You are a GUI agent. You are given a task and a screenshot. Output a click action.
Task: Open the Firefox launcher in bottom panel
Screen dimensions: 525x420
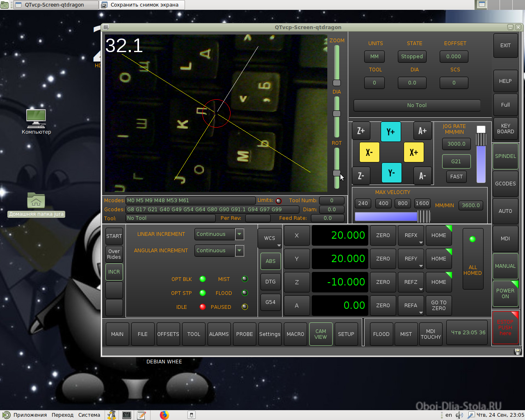(164, 415)
